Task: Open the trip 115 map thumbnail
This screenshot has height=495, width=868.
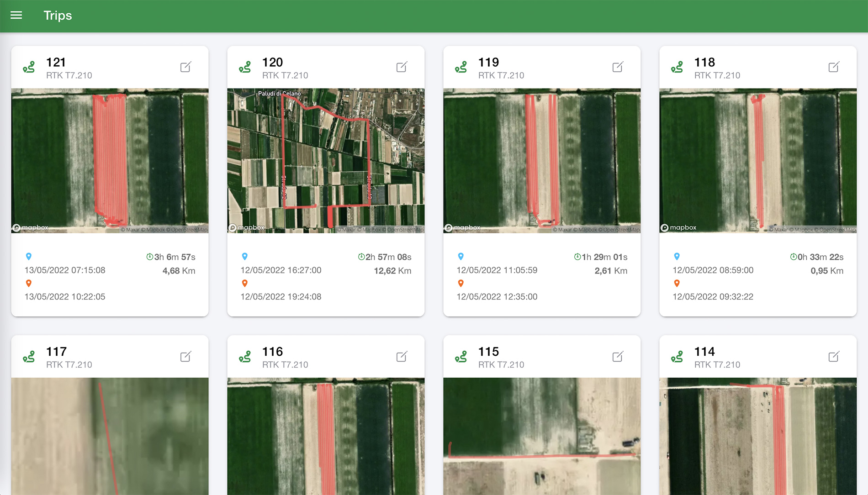Action: tap(542, 436)
